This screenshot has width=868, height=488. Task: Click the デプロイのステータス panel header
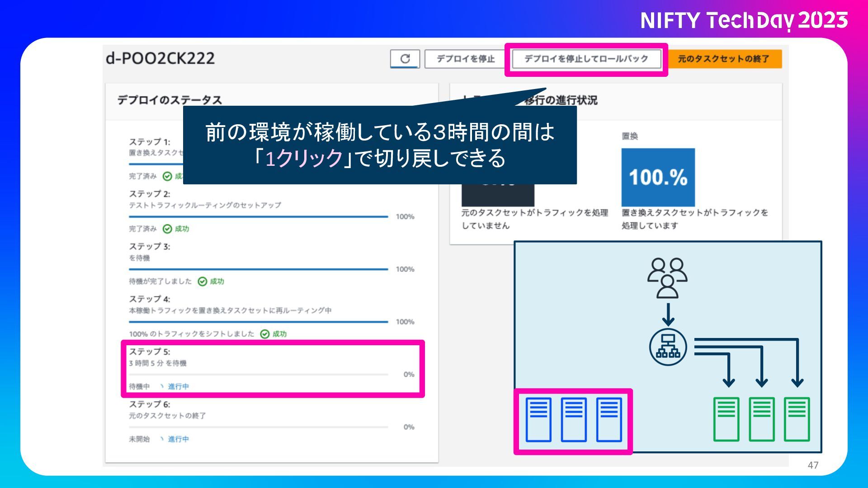click(x=170, y=100)
